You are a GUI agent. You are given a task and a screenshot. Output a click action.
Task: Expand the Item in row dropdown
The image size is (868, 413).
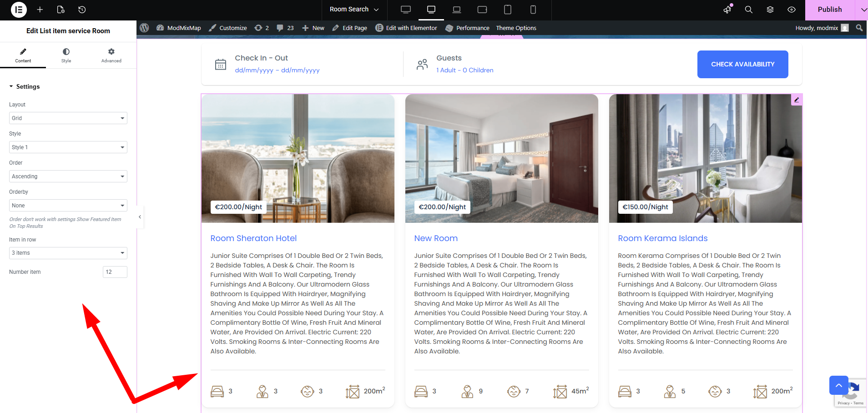[68, 253]
